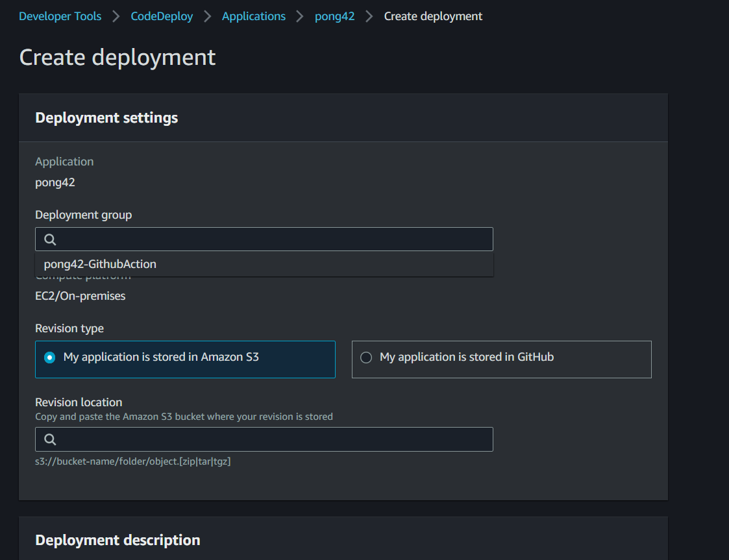Select 'My application is stored in Amazon S3'
Screen dimensions: 729x560
(x=185, y=359)
